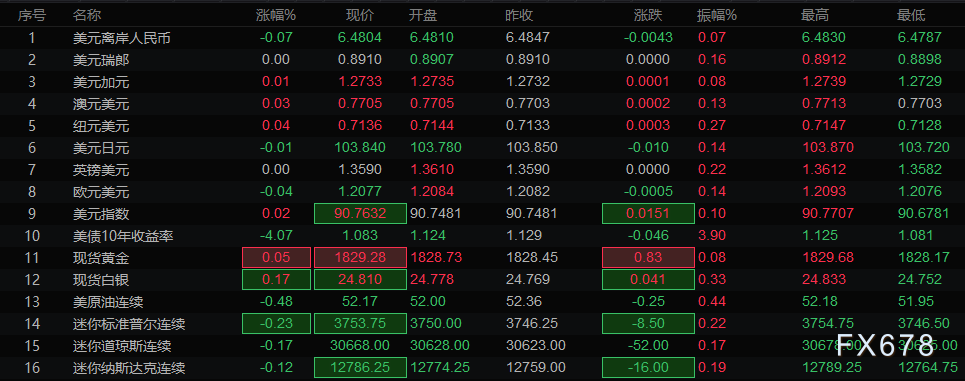Screen dimensions: 965x381
Task: Click the green 12786.25 price cell
Action: (x=361, y=368)
